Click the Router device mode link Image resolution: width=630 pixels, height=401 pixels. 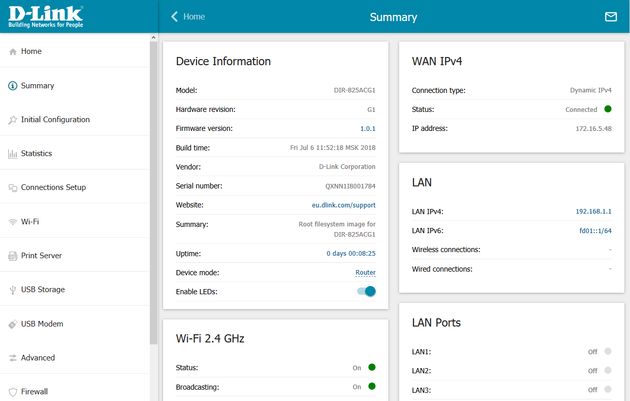(365, 272)
